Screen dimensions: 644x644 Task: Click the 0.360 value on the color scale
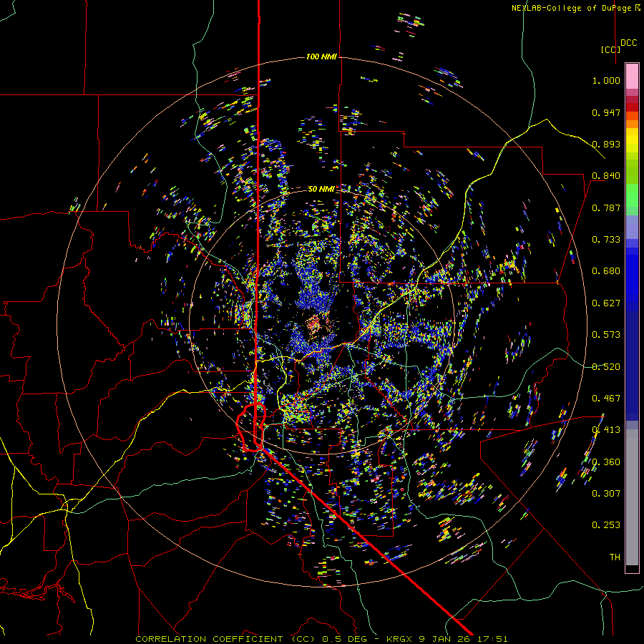point(606,462)
